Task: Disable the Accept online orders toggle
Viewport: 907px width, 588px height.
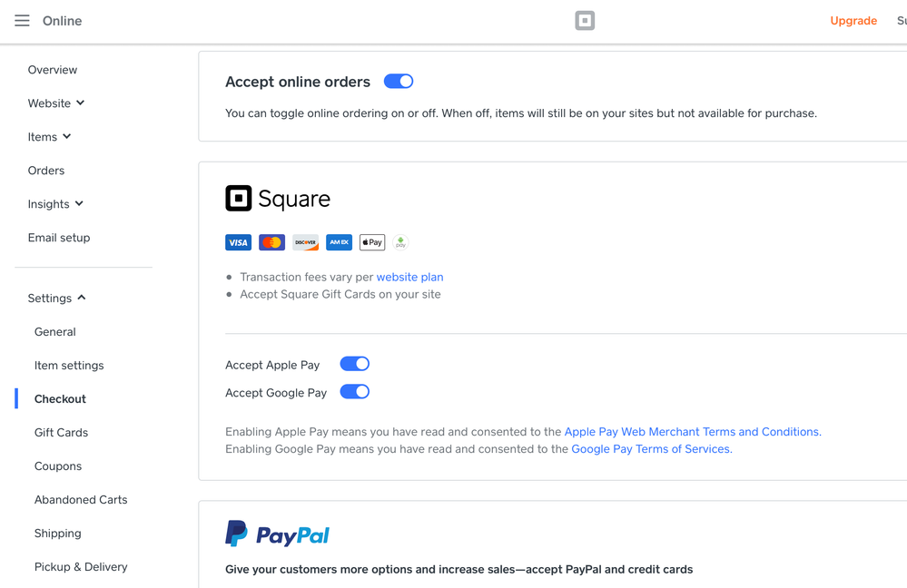Action: click(x=399, y=82)
